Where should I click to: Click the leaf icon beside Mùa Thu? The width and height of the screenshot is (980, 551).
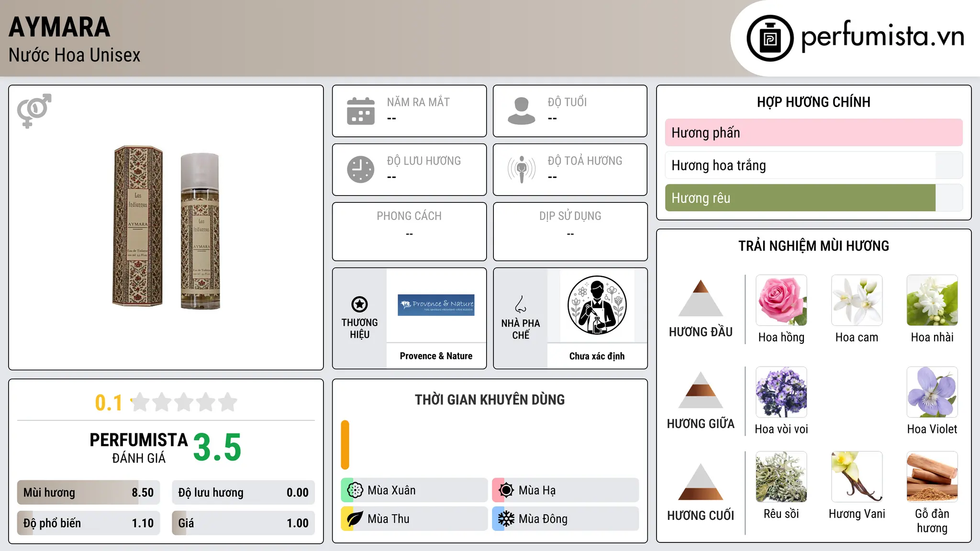pyautogui.click(x=355, y=519)
